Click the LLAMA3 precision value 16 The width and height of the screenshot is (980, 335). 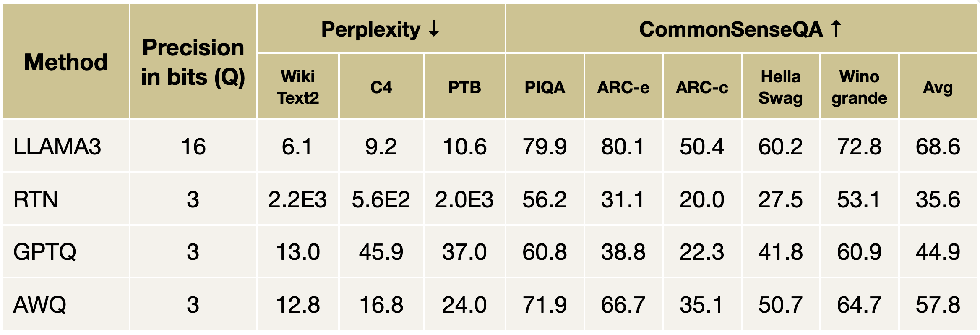click(193, 147)
